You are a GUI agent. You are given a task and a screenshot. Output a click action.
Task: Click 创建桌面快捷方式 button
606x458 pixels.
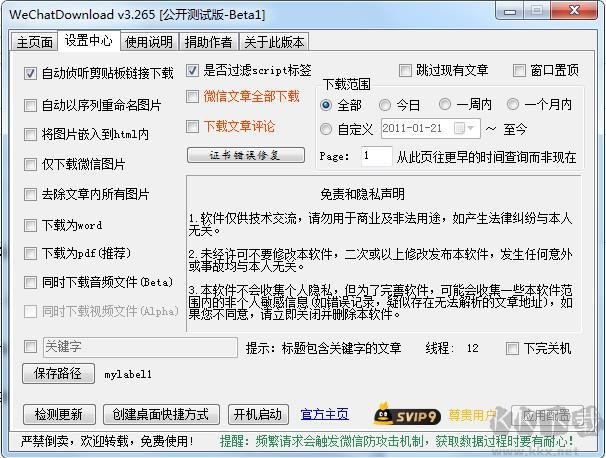(x=161, y=414)
